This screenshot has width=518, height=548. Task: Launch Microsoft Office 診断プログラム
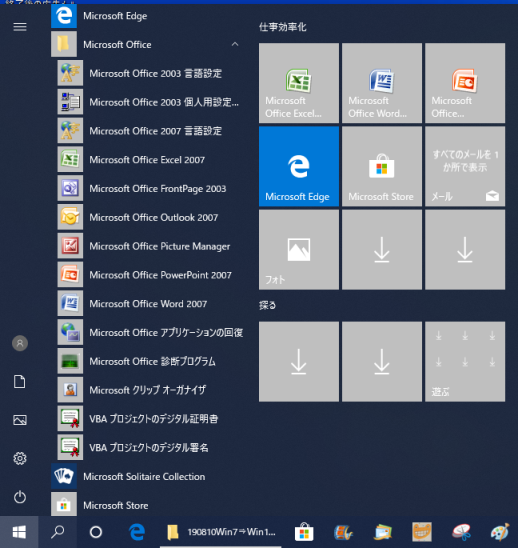tap(150, 361)
